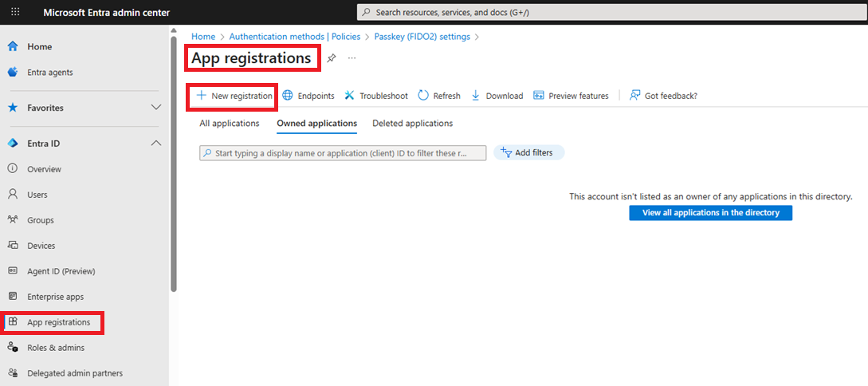Image resolution: width=868 pixels, height=386 pixels.
Task: Click the Download text label
Action: [505, 96]
